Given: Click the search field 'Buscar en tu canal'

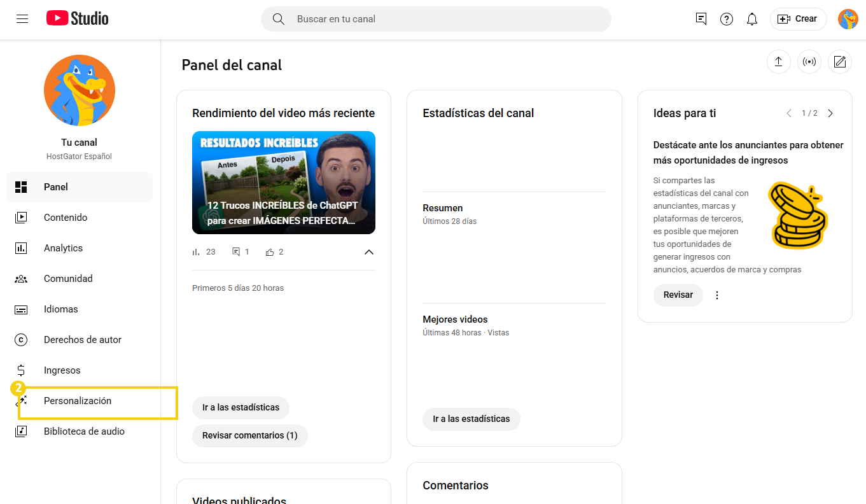Looking at the screenshot, I should pyautogui.click(x=435, y=19).
